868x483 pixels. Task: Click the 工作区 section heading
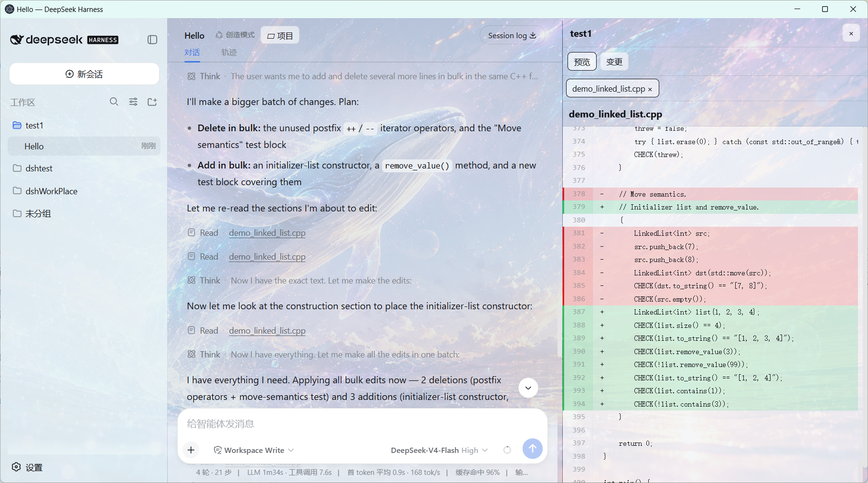[23, 102]
